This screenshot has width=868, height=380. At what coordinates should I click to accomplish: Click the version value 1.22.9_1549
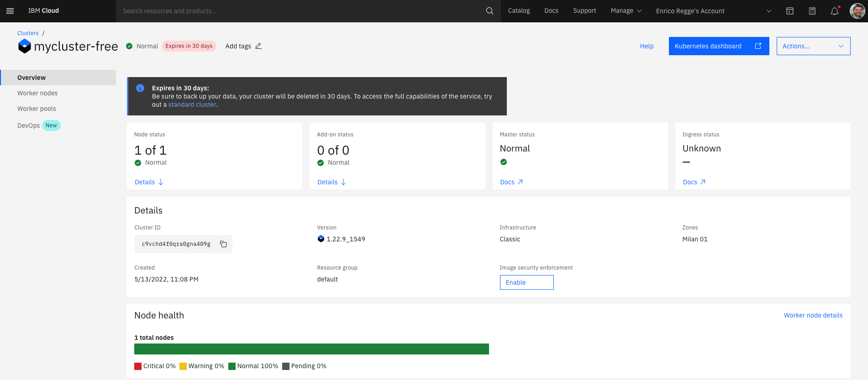(346, 239)
